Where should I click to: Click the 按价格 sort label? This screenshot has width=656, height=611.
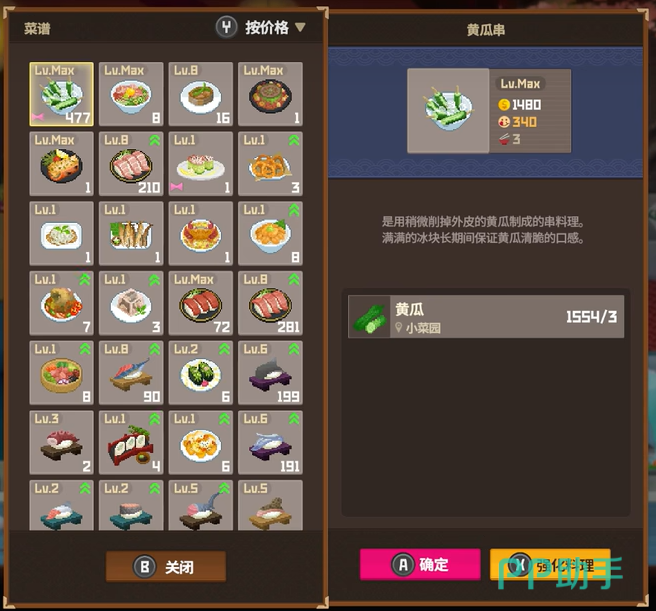[266, 28]
